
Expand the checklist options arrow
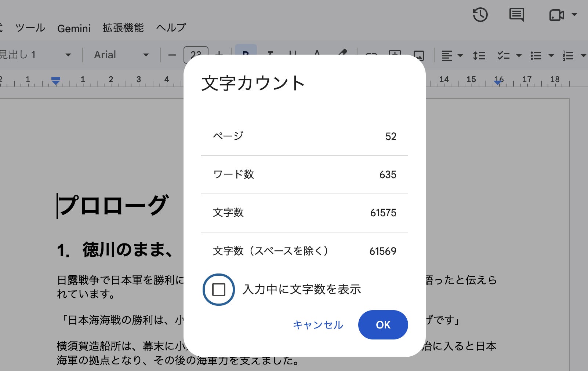[519, 56]
